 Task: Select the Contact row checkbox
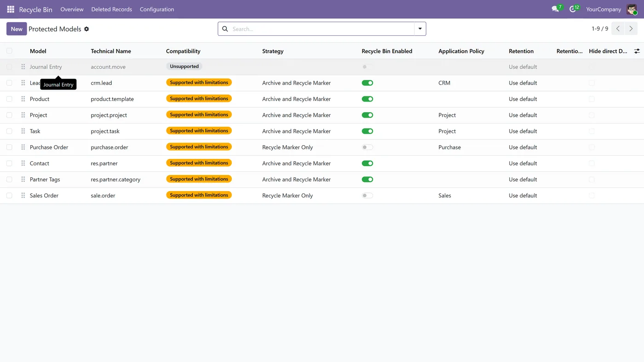[x=9, y=163]
